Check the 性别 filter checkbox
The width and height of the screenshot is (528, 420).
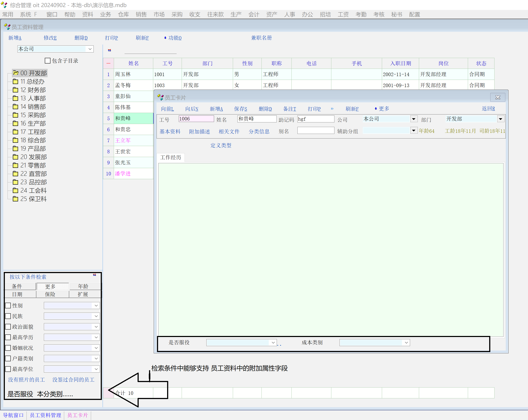[8, 306]
